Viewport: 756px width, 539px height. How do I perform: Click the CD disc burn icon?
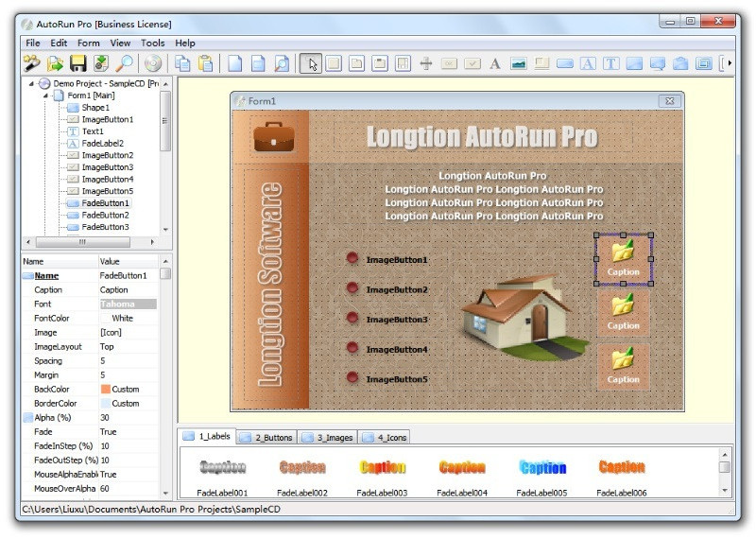pos(153,63)
